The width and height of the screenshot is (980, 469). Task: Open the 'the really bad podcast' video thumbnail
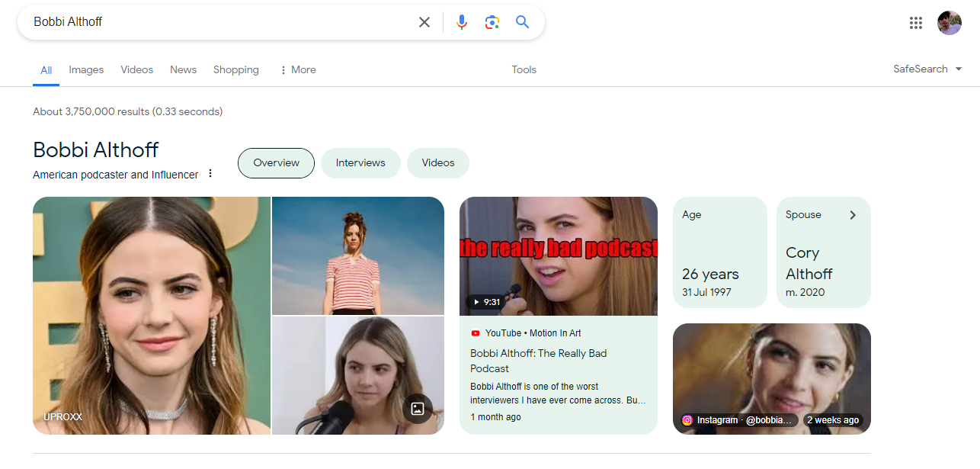pos(559,256)
